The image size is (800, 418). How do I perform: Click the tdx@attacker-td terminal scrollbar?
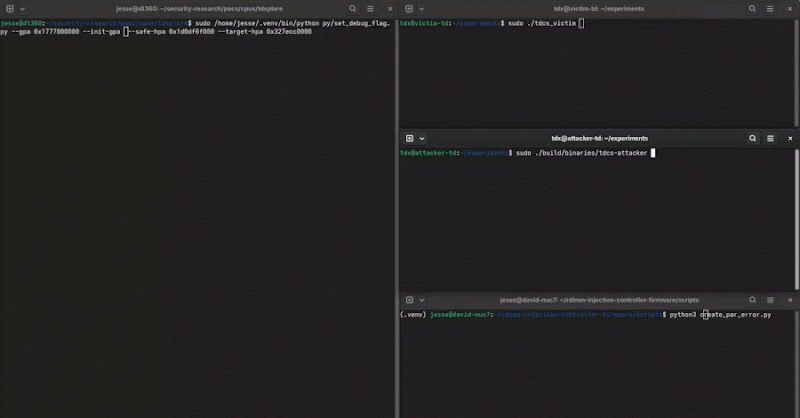tap(796, 219)
